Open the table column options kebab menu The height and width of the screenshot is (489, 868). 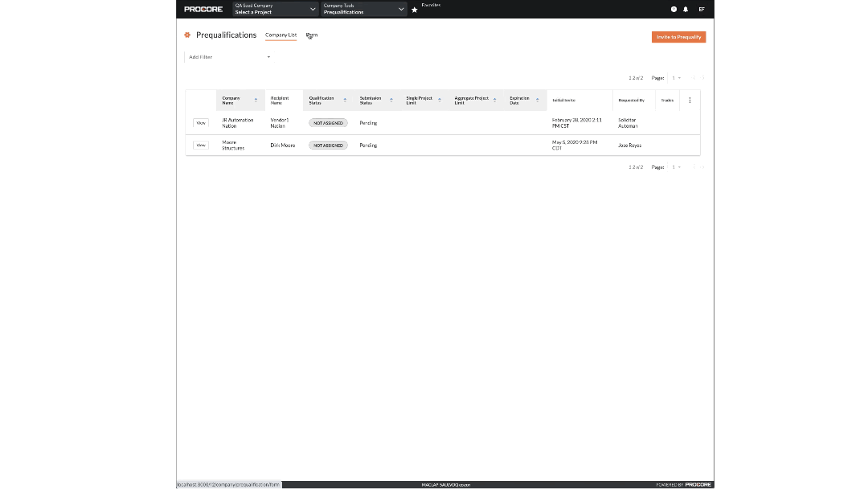pos(690,100)
